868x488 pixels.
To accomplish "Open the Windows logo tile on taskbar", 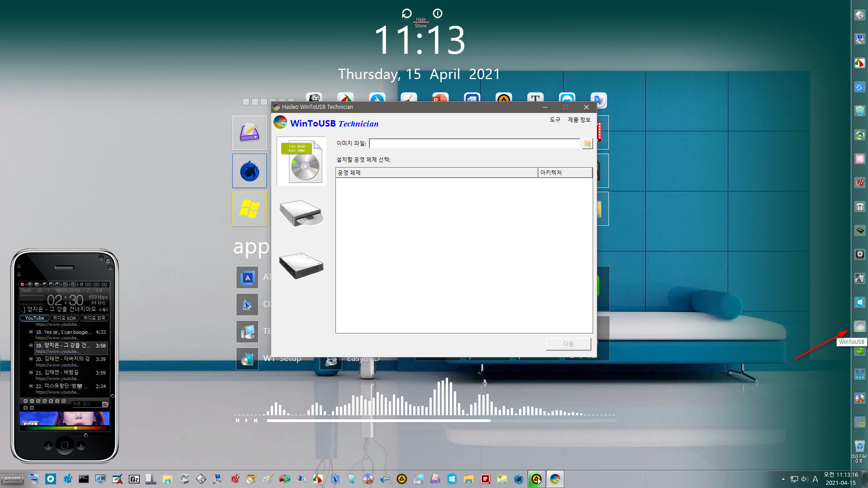I will point(452,479).
